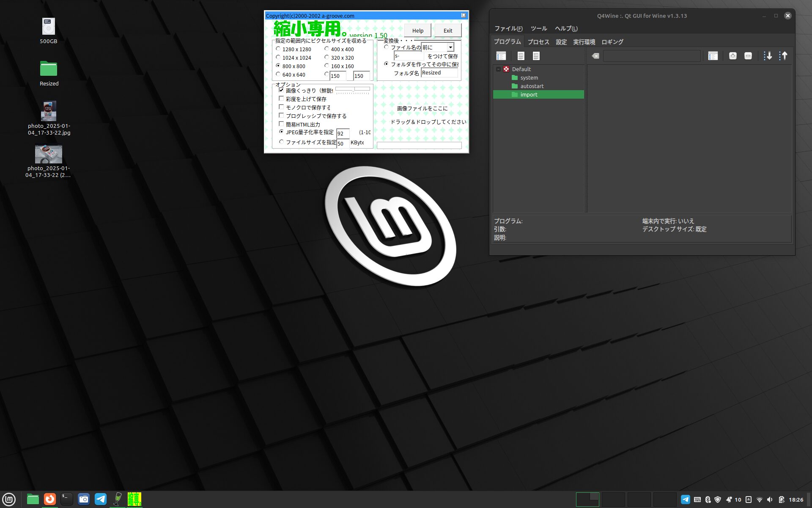Click the フォルダ名 Resized text field

click(x=439, y=73)
